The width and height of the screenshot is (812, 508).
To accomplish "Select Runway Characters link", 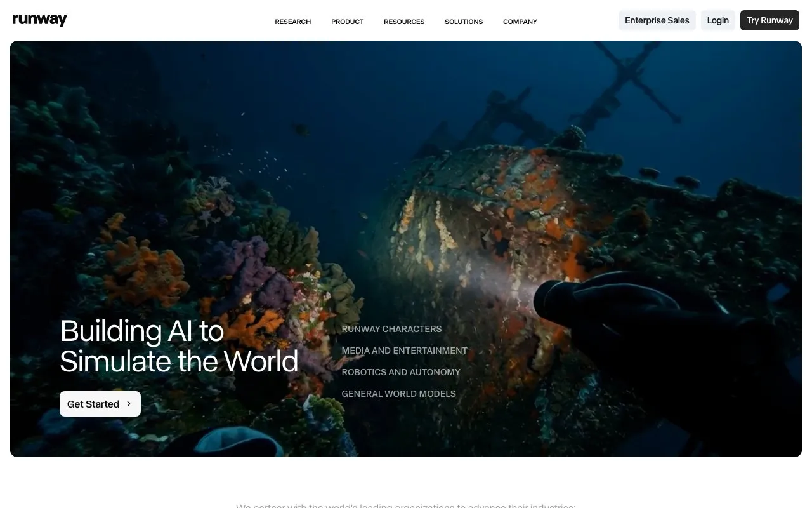I will 391,329.
